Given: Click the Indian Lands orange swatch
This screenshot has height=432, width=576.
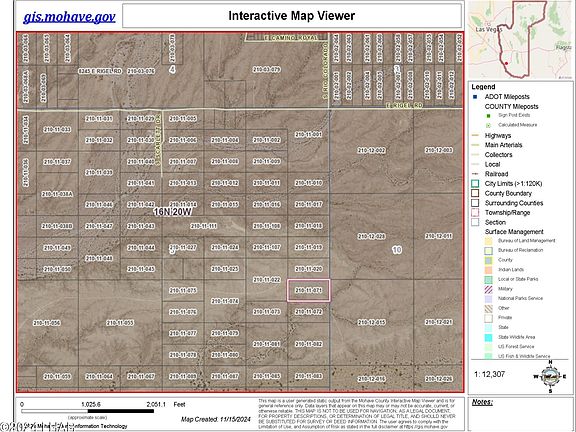Looking at the screenshot, I should pyautogui.click(x=488, y=270).
